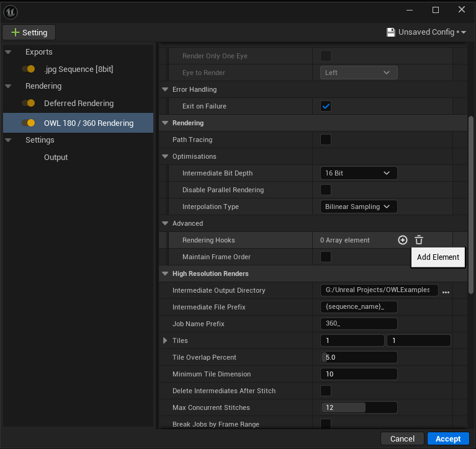Toggle the .jpg Sequence export switch
476x449 pixels.
tap(28, 69)
